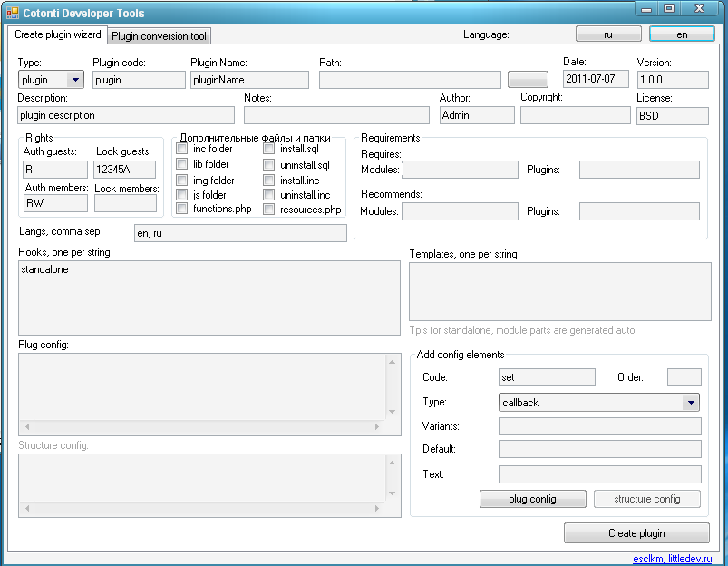The width and height of the screenshot is (728, 566).
Task: Focus the License field
Action: [673, 116]
